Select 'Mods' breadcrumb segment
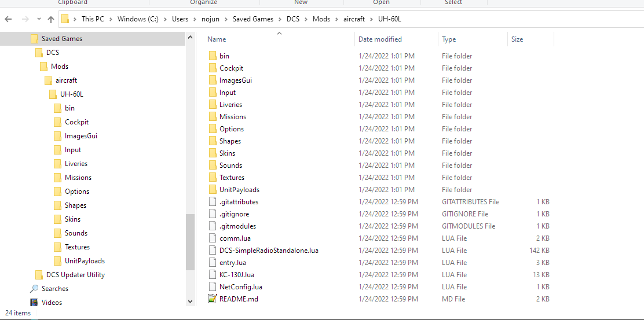 click(321, 19)
